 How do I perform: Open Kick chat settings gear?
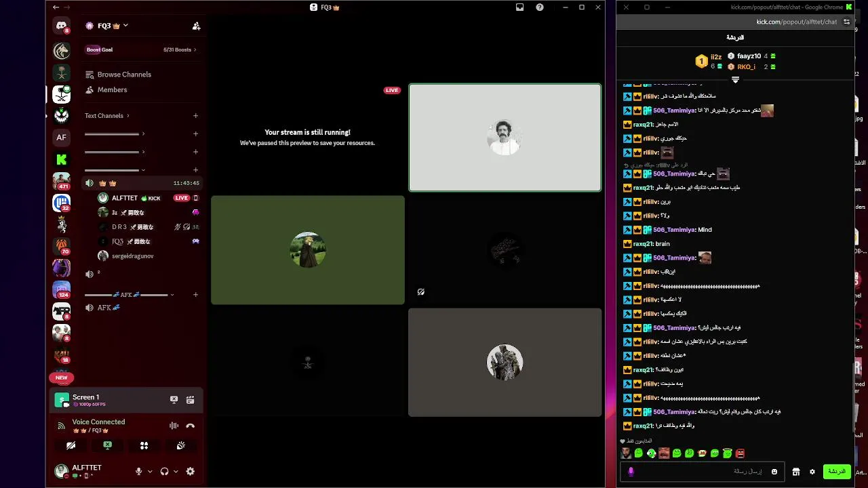[812, 472]
